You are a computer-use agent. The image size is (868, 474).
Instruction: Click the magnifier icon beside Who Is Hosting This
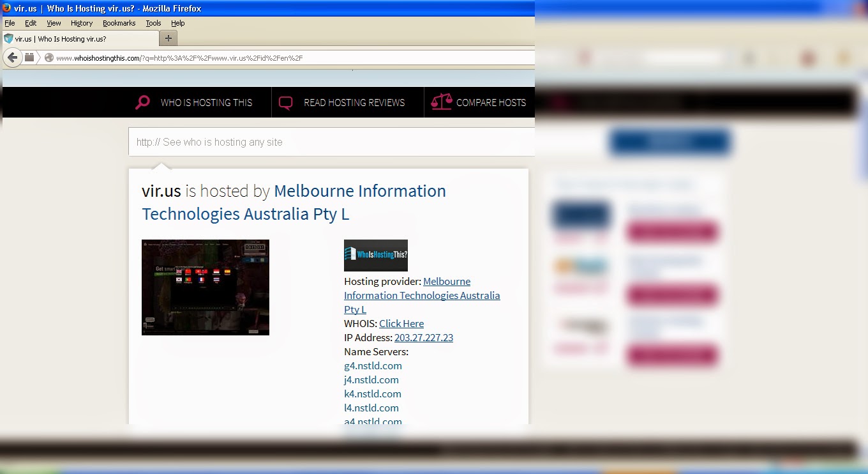[142, 102]
